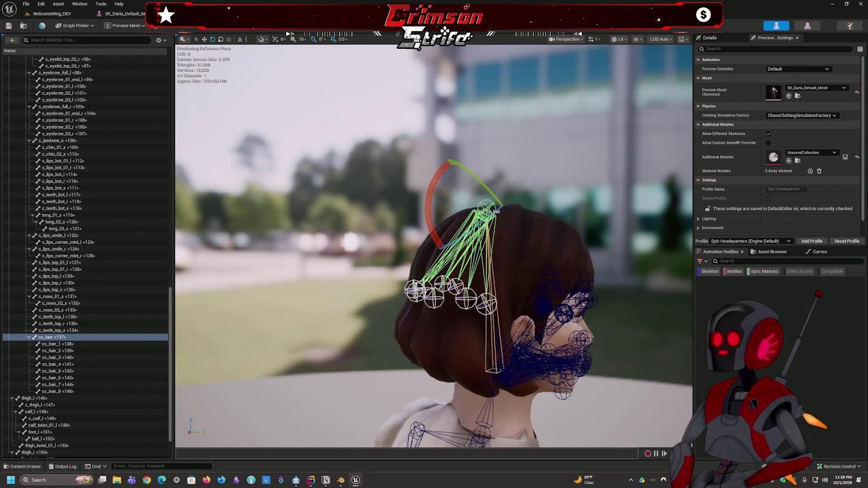Switch to the Asset Browser tab
868x488 pixels.
pos(769,251)
